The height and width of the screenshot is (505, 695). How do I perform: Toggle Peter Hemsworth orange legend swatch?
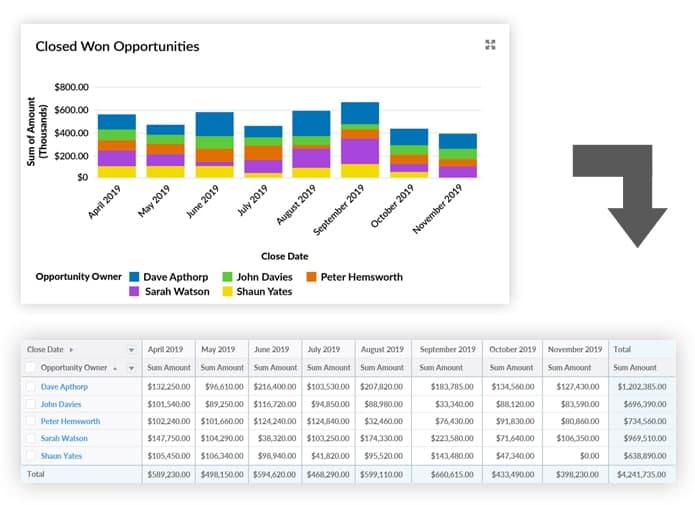click(314, 276)
